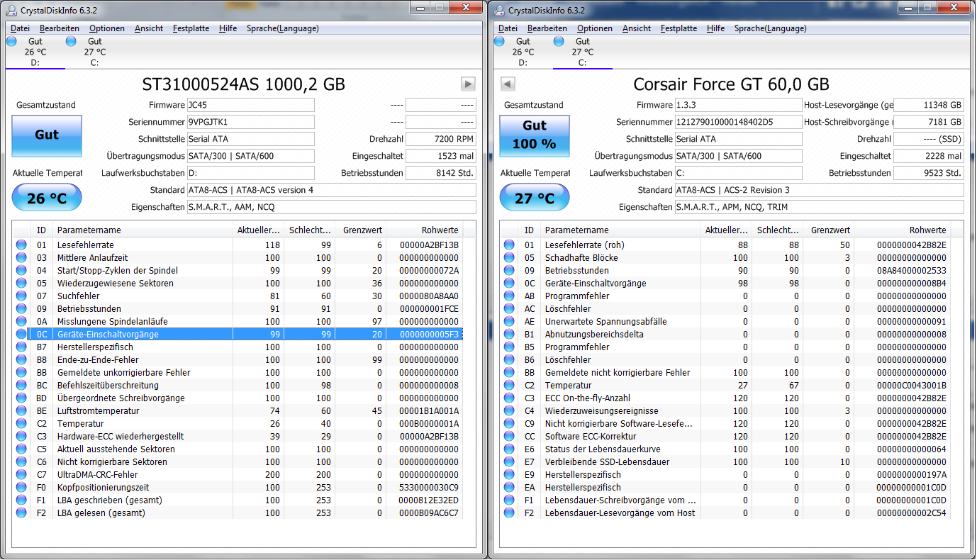
Task: Click the ST31000524AS 1000,2 GB title
Action: tap(244, 84)
